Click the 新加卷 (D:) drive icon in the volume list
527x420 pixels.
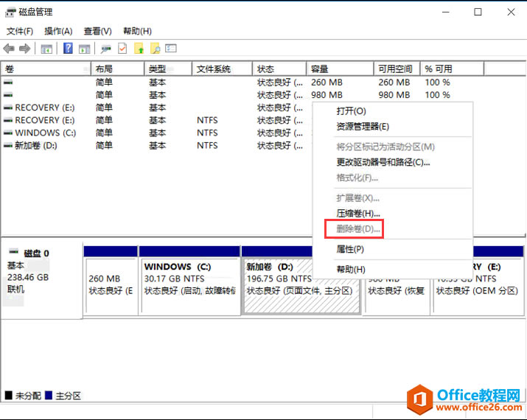[8, 146]
